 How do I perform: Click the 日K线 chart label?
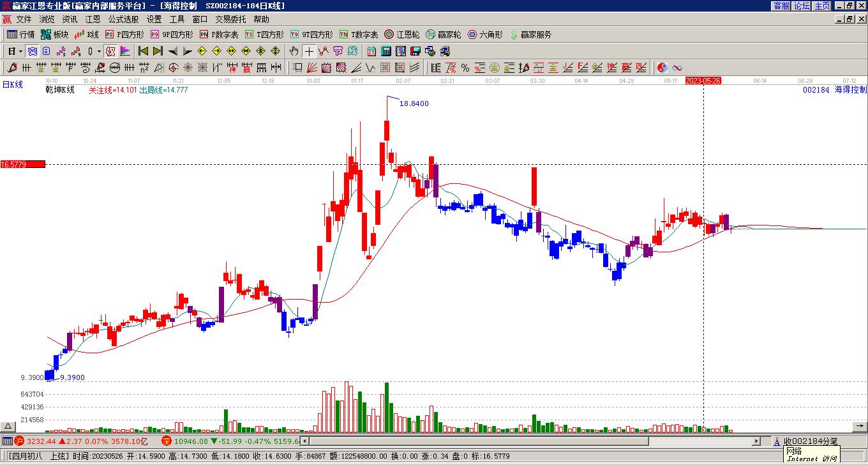point(13,84)
